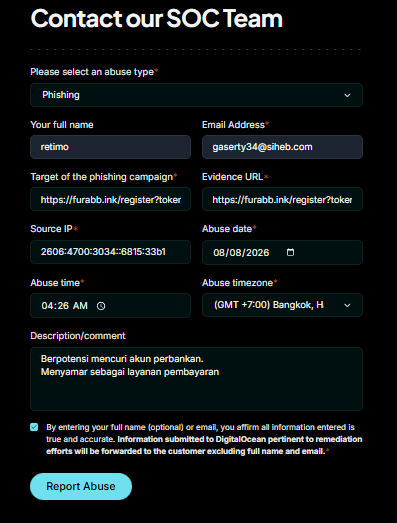
Task: Click the chevron arrow in Abuse timezone selector
Action: (347, 305)
